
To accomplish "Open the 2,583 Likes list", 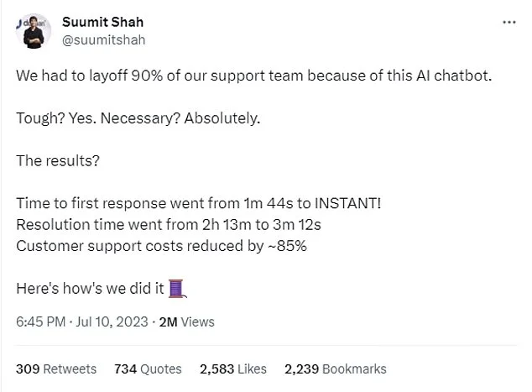I will coord(234,368).
